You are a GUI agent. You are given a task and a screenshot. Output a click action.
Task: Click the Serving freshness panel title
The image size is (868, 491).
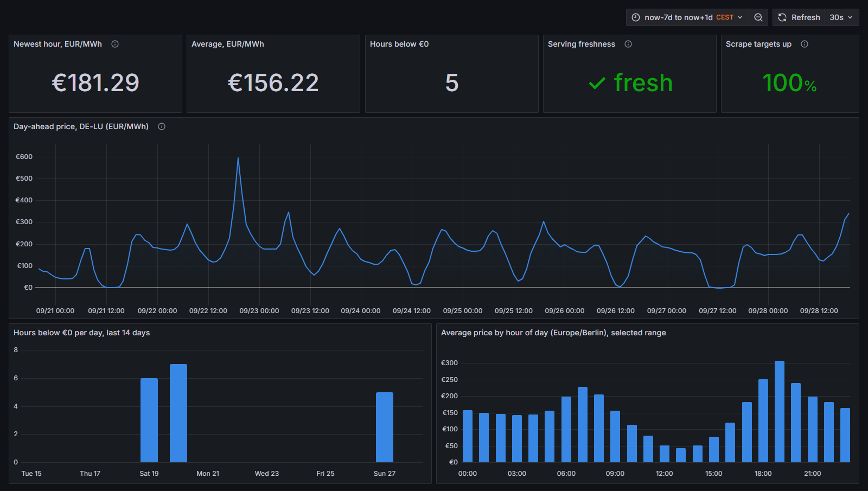pos(582,44)
